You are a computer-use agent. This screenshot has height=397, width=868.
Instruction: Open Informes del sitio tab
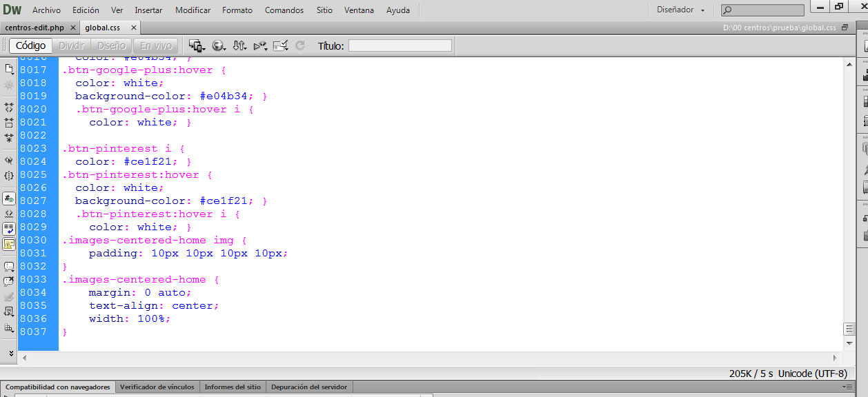tap(233, 387)
